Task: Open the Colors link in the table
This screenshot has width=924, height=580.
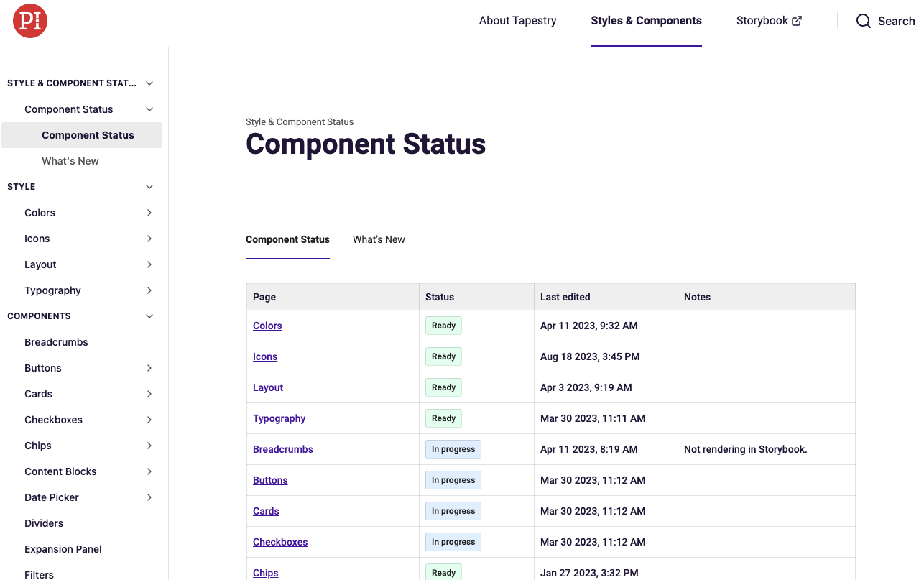Action: tap(267, 326)
